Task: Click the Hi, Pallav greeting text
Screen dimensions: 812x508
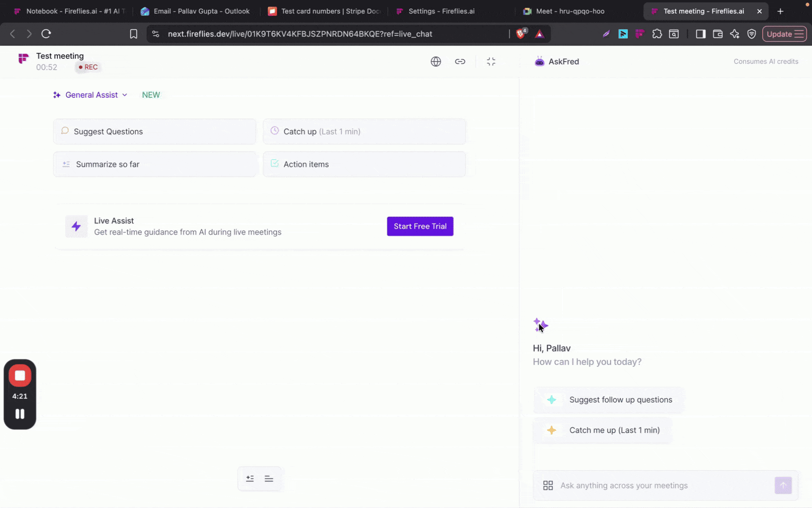Action: (552, 348)
